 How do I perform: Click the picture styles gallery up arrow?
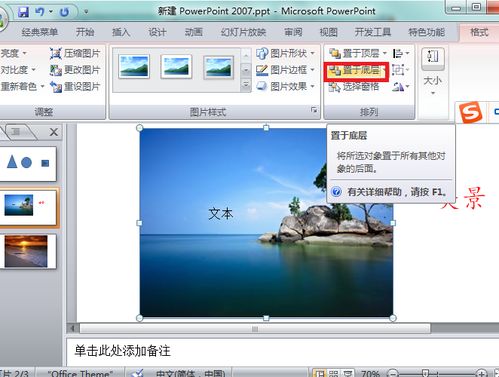tap(246, 55)
